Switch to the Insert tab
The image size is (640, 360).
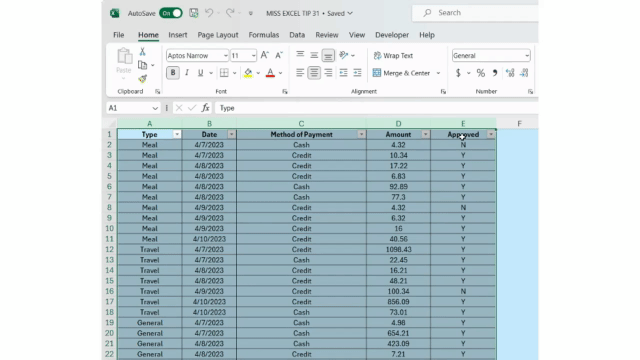pos(178,35)
